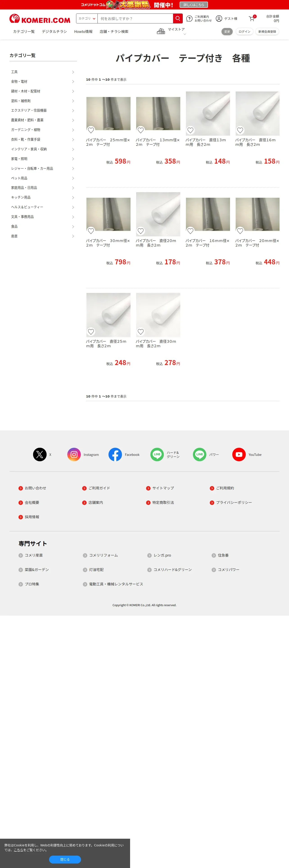Open the shopping cart icon
The height and width of the screenshot is (868, 289).
tap(252, 18)
